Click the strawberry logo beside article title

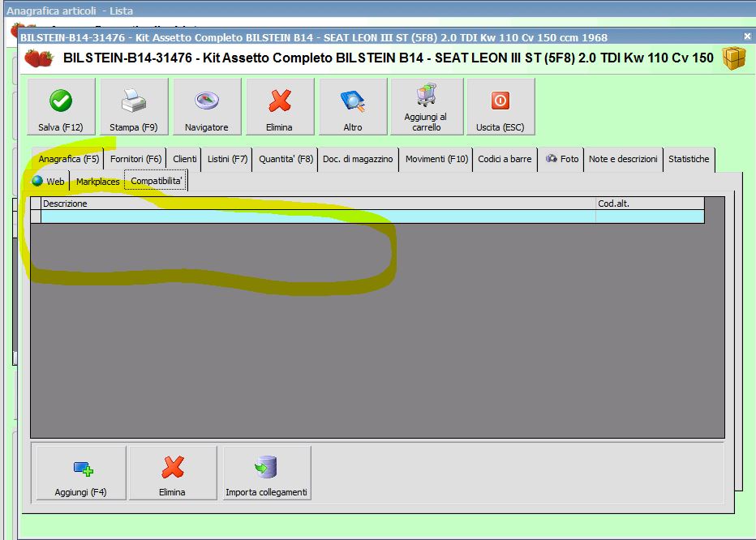coord(39,58)
